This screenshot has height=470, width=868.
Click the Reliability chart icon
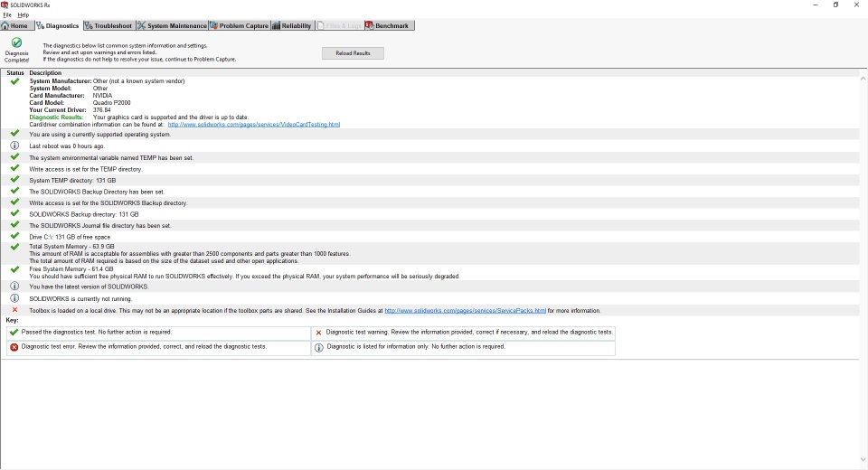pos(277,25)
